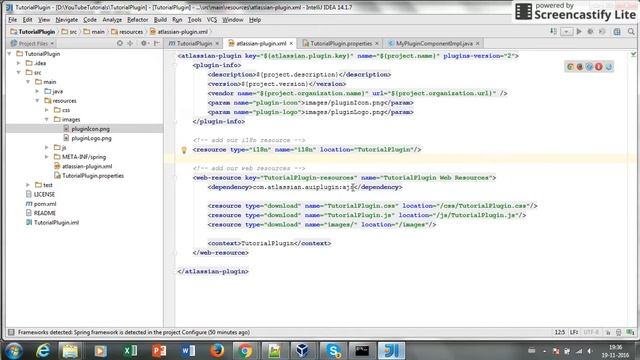Image resolution: width=640 pixels, height=360 pixels.
Task: Open in Opera browser popup icon
Action: click(x=598, y=67)
